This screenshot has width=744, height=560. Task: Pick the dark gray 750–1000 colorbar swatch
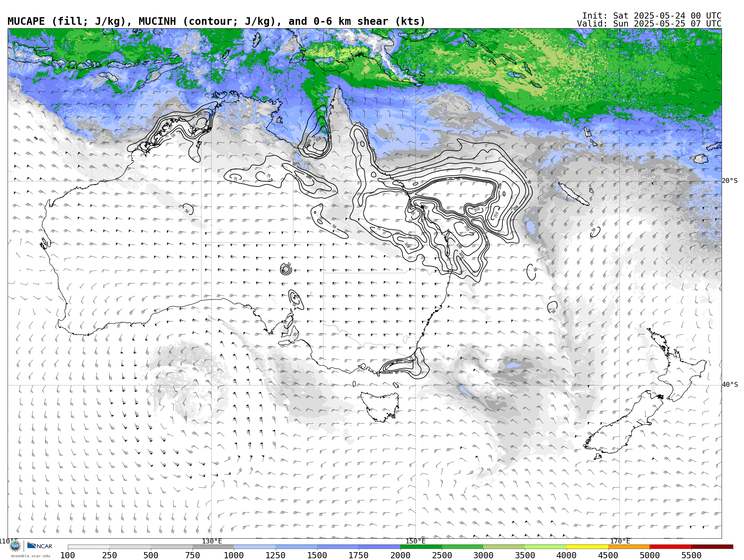(213, 547)
